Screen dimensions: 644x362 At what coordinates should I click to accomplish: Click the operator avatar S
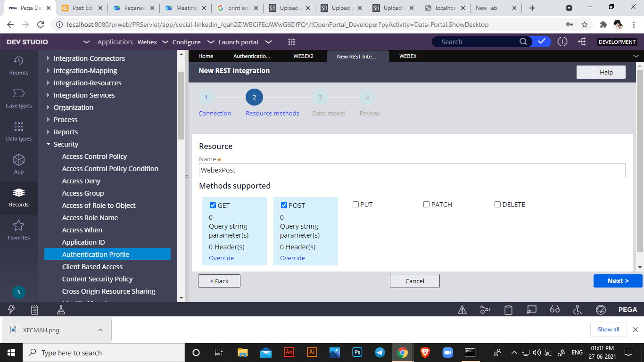[x=19, y=292]
